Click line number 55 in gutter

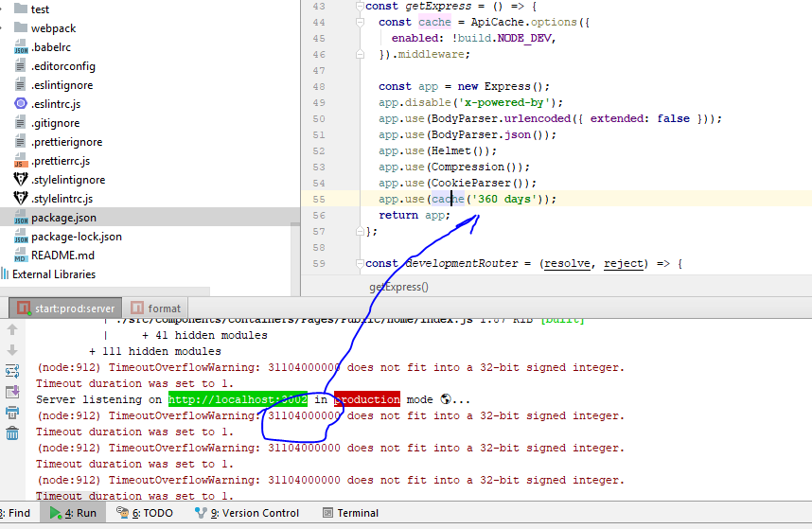click(x=319, y=200)
